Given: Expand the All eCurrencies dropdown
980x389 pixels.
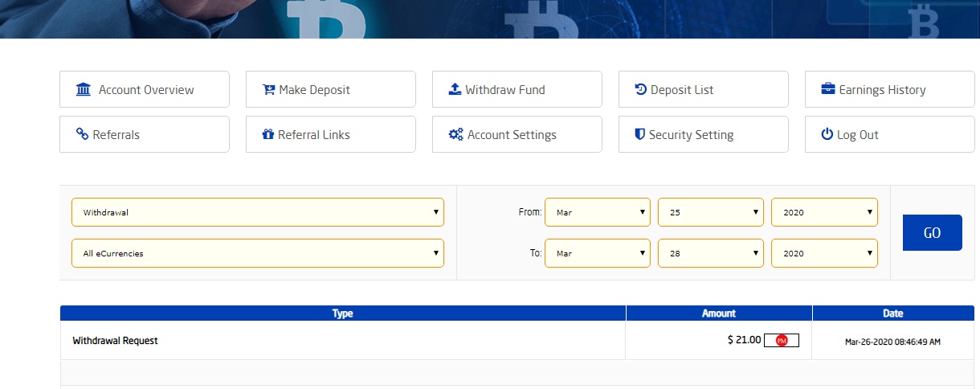Looking at the screenshot, I should (258, 253).
